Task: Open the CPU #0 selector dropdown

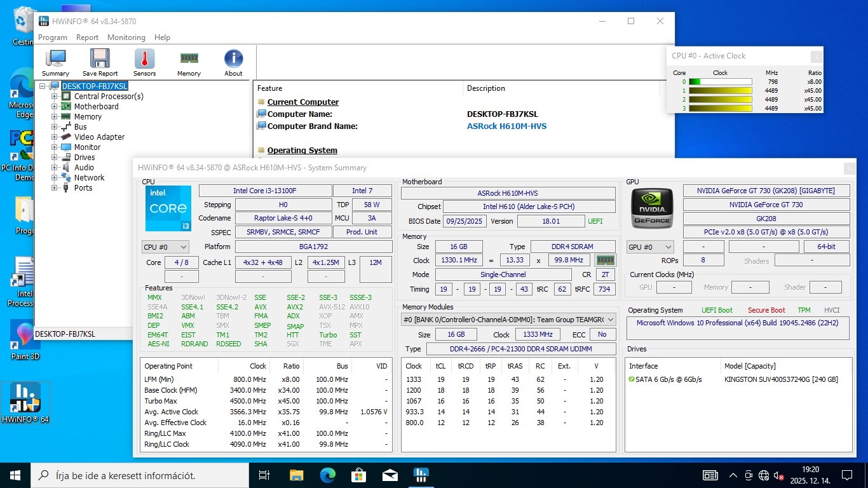Action: coord(165,247)
